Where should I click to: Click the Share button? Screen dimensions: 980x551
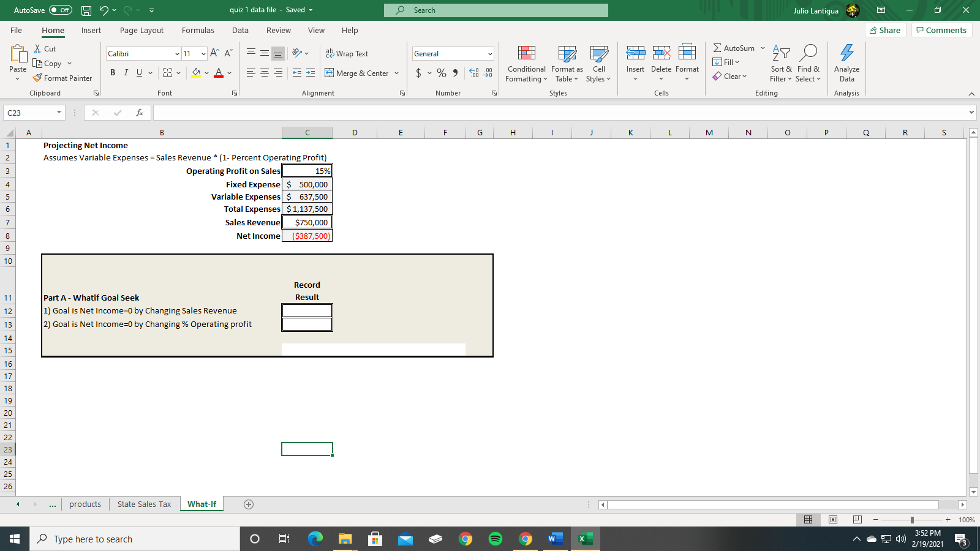point(885,29)
